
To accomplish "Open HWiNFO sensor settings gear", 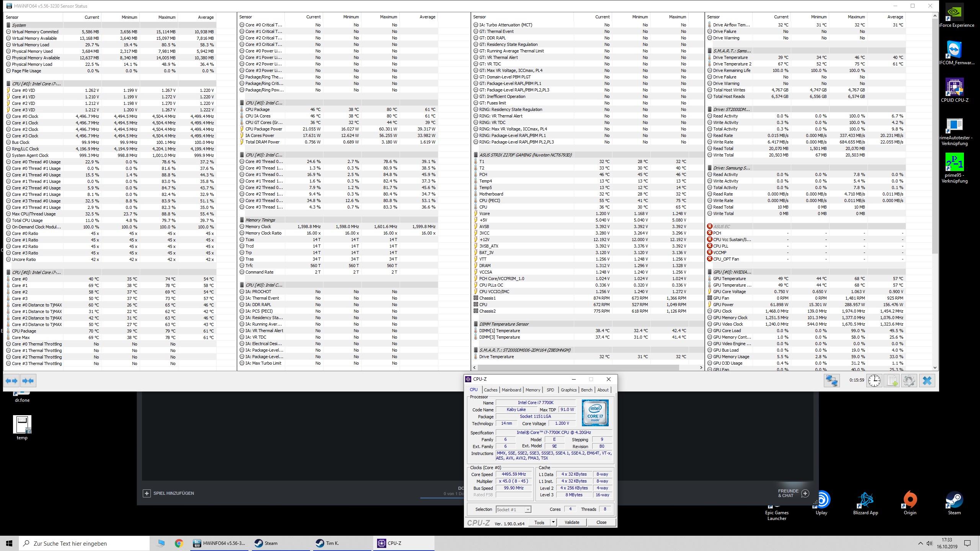I will coord(909,381).
